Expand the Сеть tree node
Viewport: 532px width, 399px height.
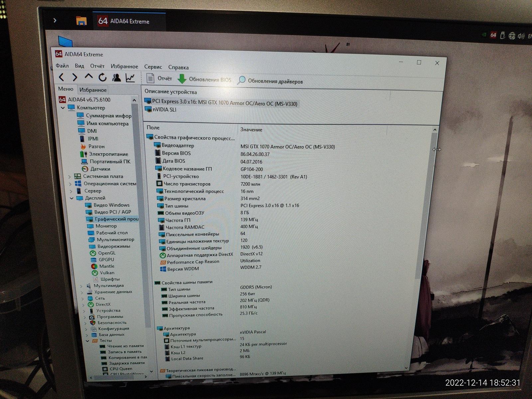tap(83, 298)
